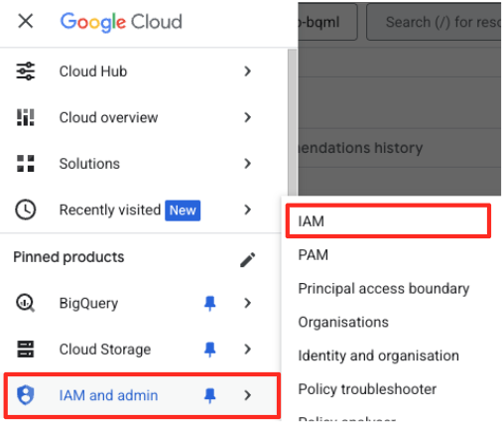This screenshot has height=423, width=504.
Task: Unpin Cloud Storage using its pin icon
Action: click(x=210, y=350)
